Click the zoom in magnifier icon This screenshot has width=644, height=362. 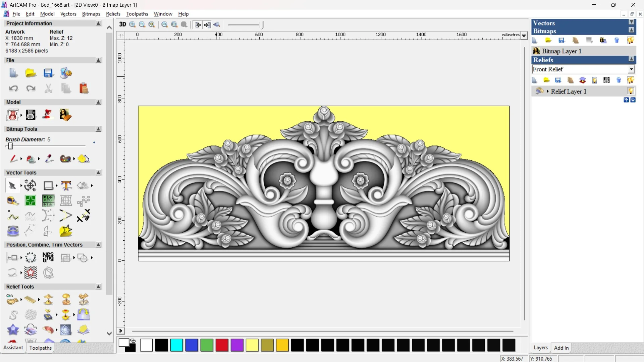click(132, 24)
